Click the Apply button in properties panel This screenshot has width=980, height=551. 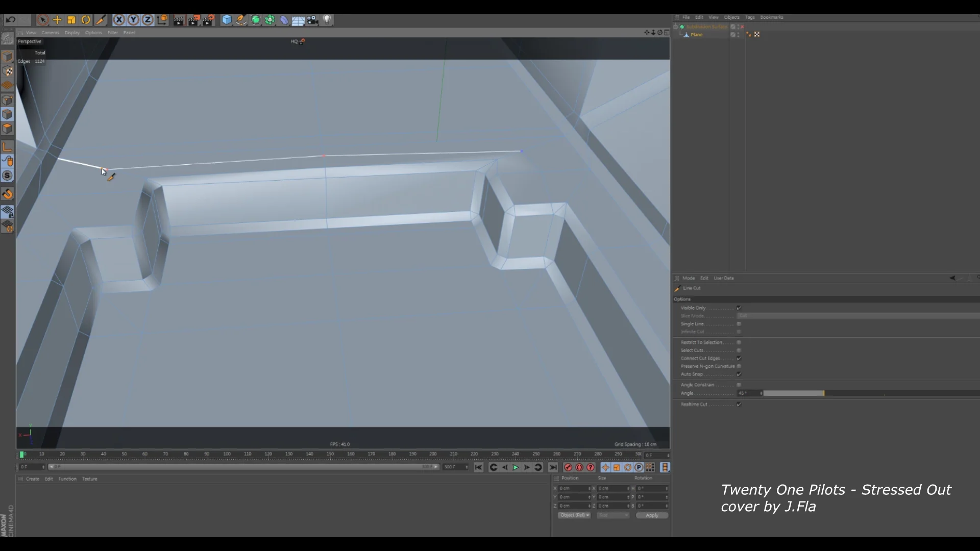point(651,515)
